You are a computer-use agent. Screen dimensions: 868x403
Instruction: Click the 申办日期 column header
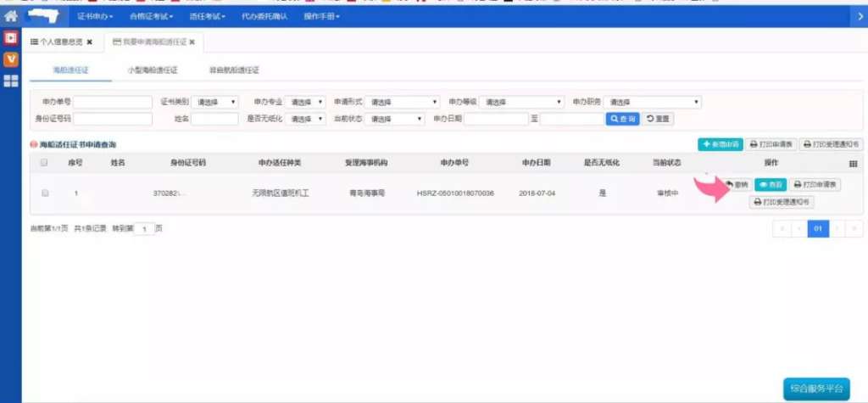click(x=537, y=163)
